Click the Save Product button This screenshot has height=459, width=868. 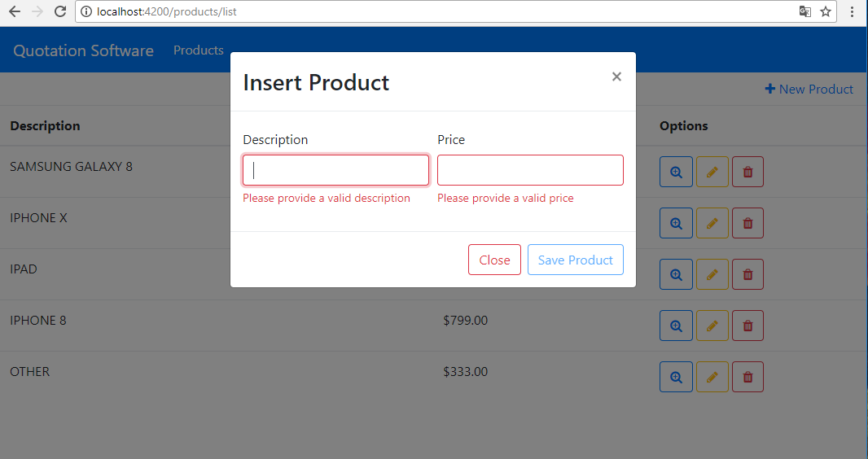(x=575, y=260)
